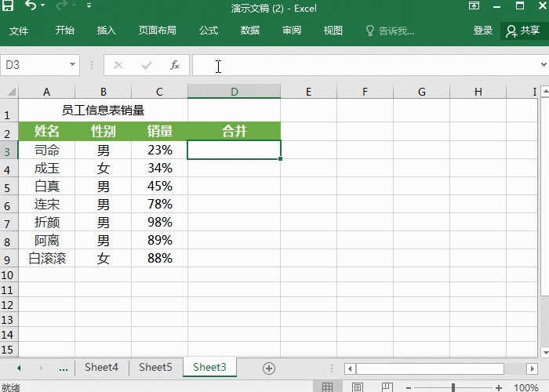549x392 pixels.
Task: Click vertical scrollbar up arrow
Action: point(545,92)
